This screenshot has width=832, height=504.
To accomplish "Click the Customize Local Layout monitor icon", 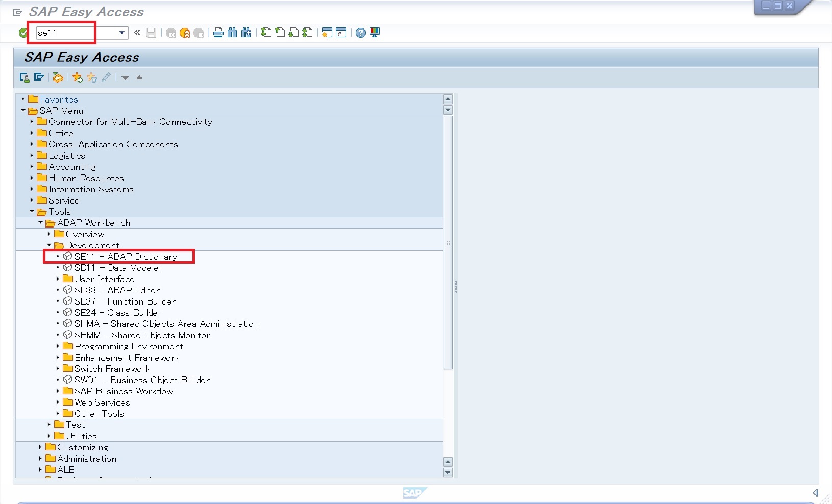I will pos(375,33).
